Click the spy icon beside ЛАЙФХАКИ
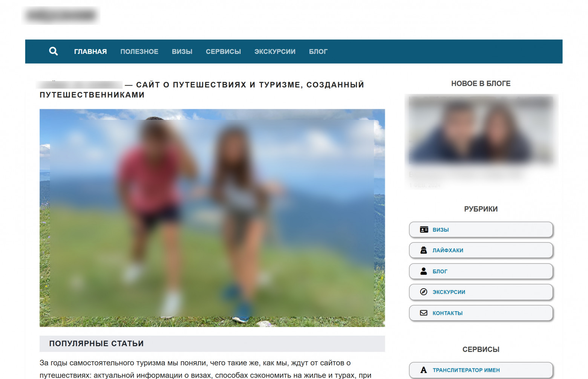 pyautogui.click(x=424, y=250)
